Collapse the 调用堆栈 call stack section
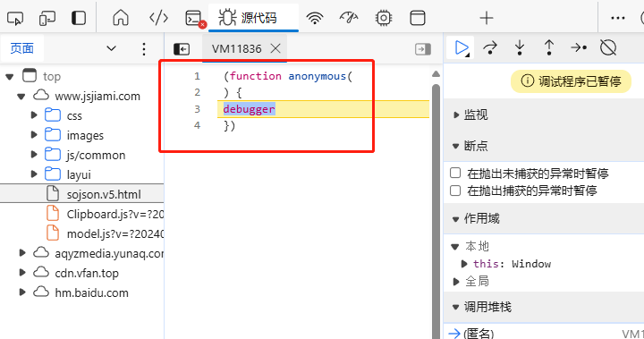This screenshot has height=339, width=644. tap(455, 308)
